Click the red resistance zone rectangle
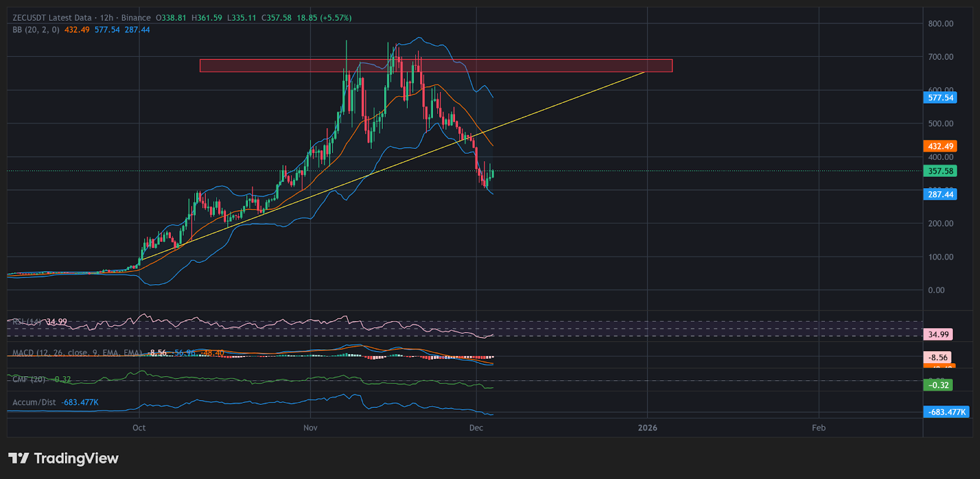The width and height of the screenshot is (980, 479). click(x=551, y=66)
